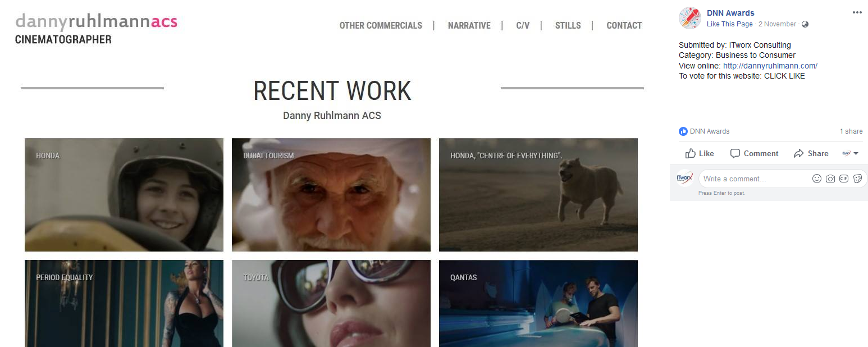
Task: Click the Comment button on post
Action: coord(754,153)
